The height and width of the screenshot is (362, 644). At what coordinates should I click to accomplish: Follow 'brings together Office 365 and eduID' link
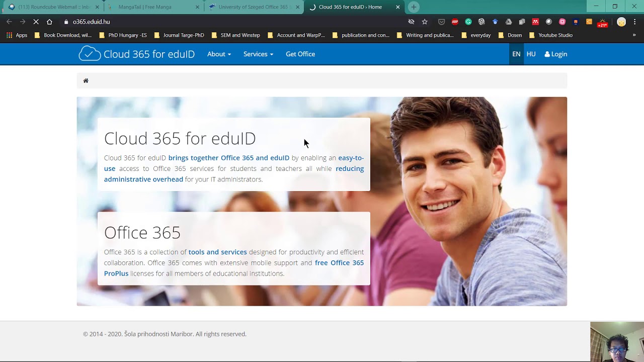tap(229, 158)
